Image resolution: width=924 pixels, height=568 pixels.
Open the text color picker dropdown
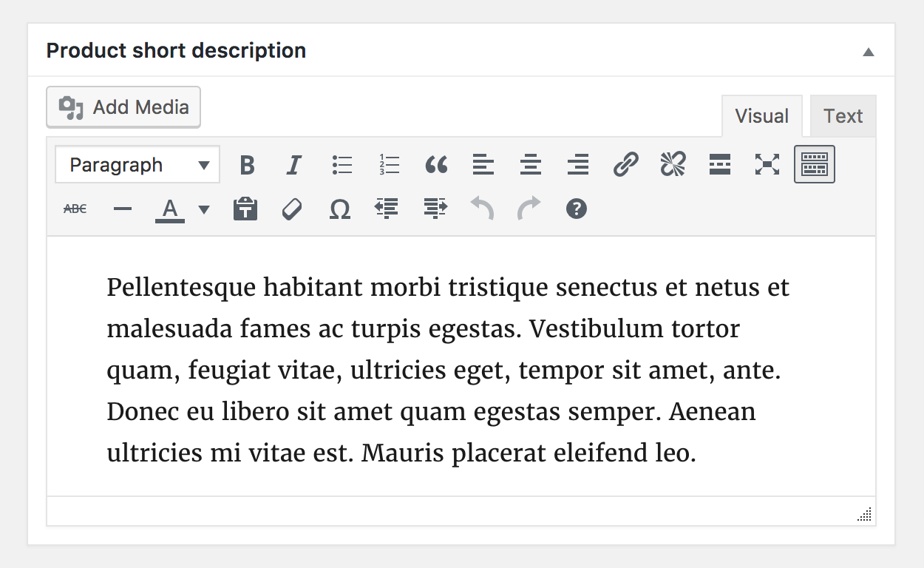pos(203,209)
